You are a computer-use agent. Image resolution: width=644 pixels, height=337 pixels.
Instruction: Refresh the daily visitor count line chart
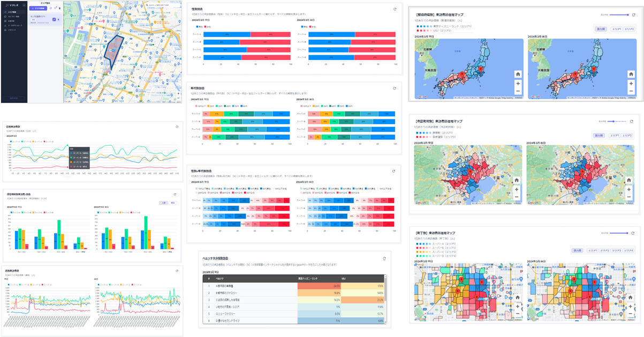177,127
